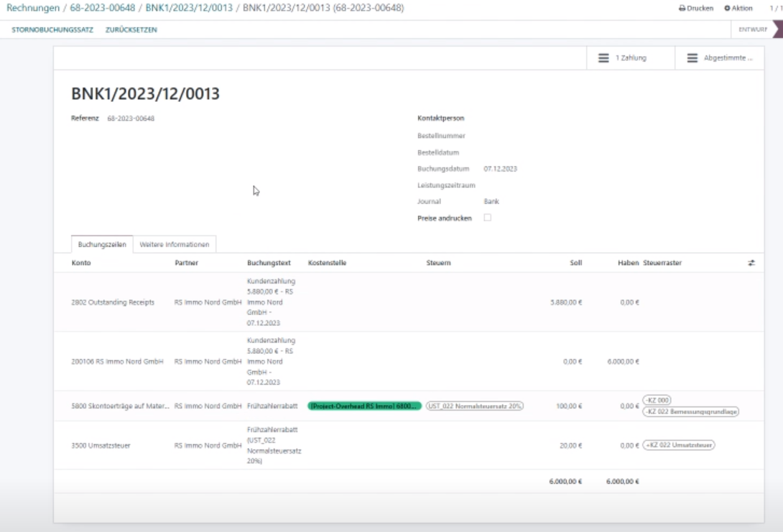This screenshot has height=532, width=783.
Task: Click the Partner cell in Umsatzsteuer row
Action: (208, 446)
